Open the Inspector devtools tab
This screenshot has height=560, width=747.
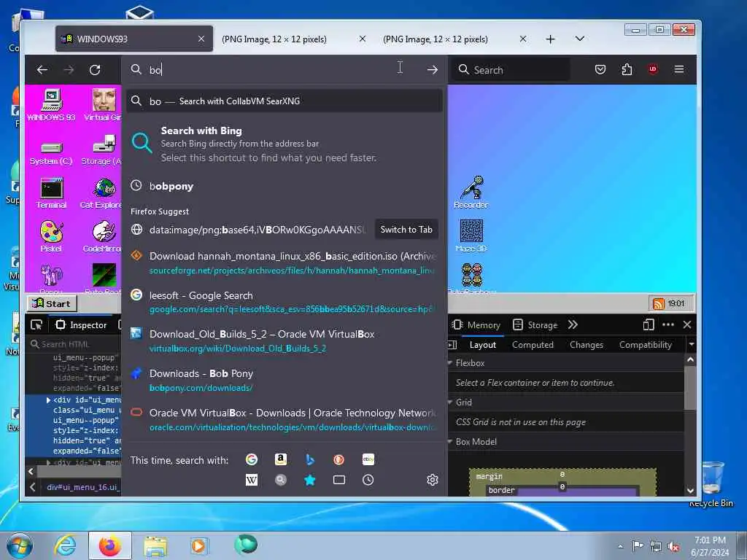pos(82,325)
